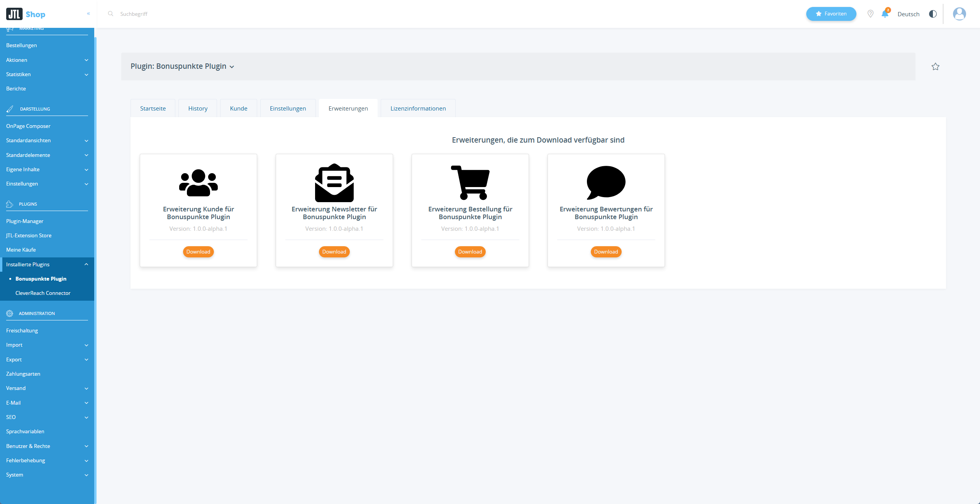
Task: Switch to the Kunde tab
Action: pyautogui.click(x=239, y=108)
